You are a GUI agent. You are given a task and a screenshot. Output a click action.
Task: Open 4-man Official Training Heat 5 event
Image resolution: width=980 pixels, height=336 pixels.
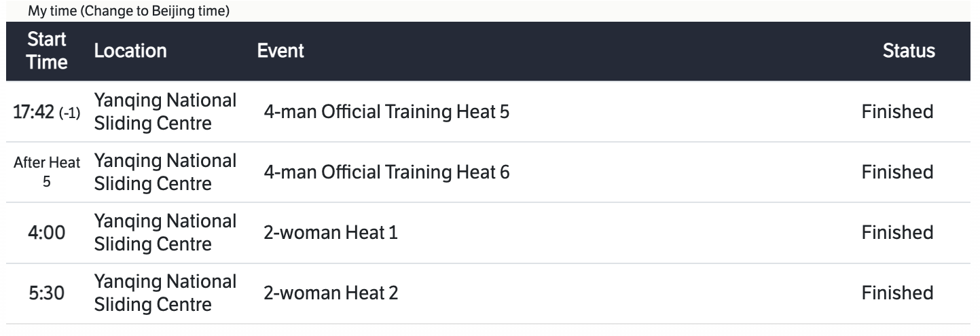(386, 112)
